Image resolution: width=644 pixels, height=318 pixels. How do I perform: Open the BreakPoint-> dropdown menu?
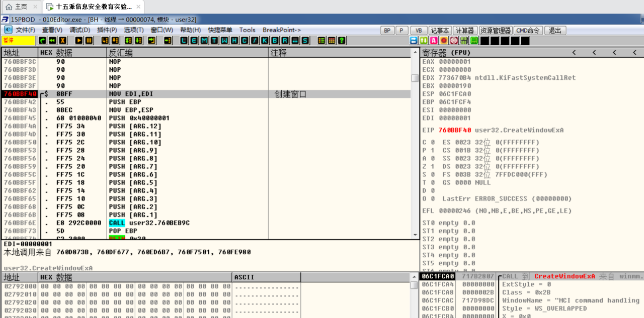281,30
